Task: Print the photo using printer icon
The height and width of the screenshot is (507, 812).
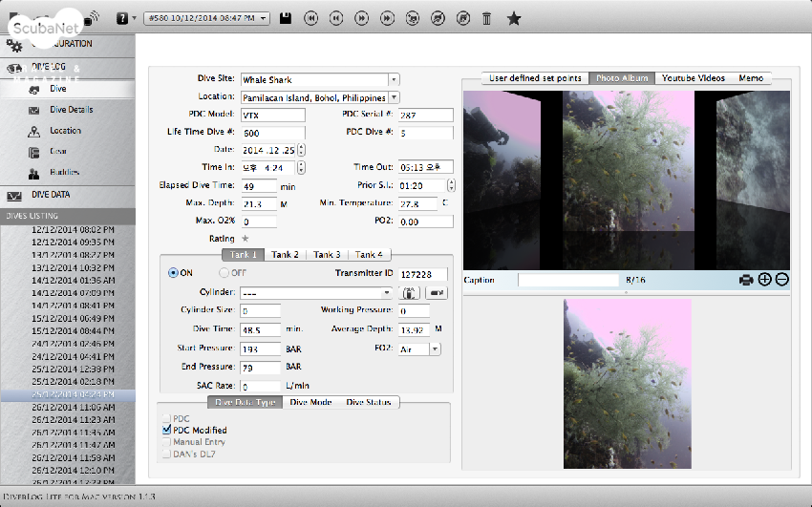Action: [746, 280]
